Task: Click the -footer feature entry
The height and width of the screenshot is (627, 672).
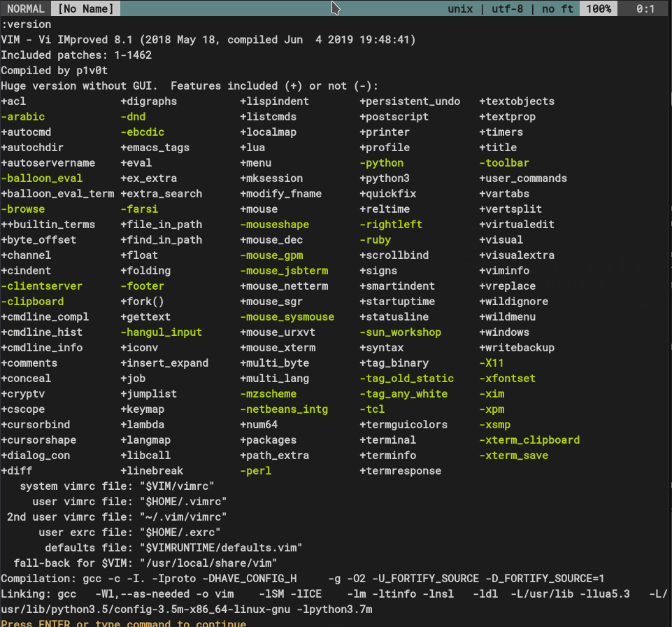Action: pos(143,286)
